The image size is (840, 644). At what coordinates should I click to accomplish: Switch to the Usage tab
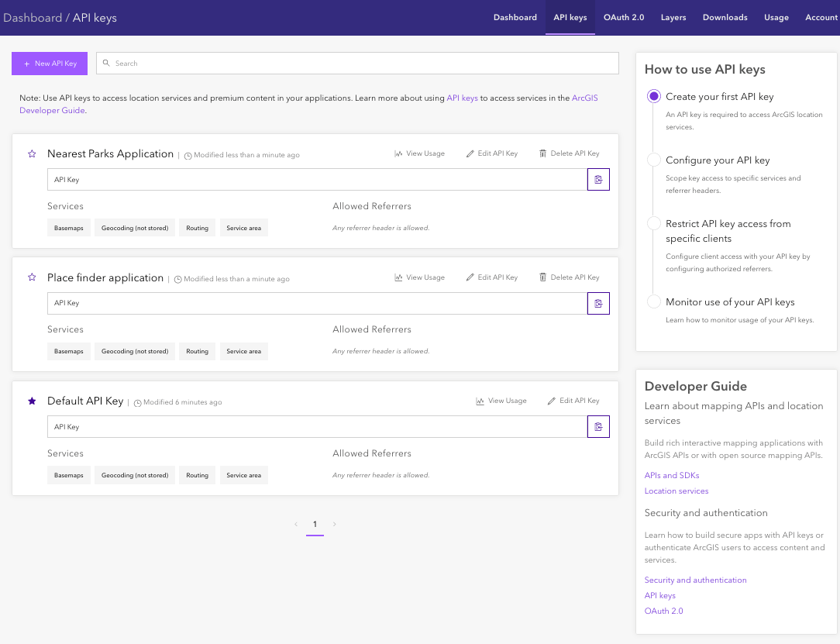click(x=776, y=17)
